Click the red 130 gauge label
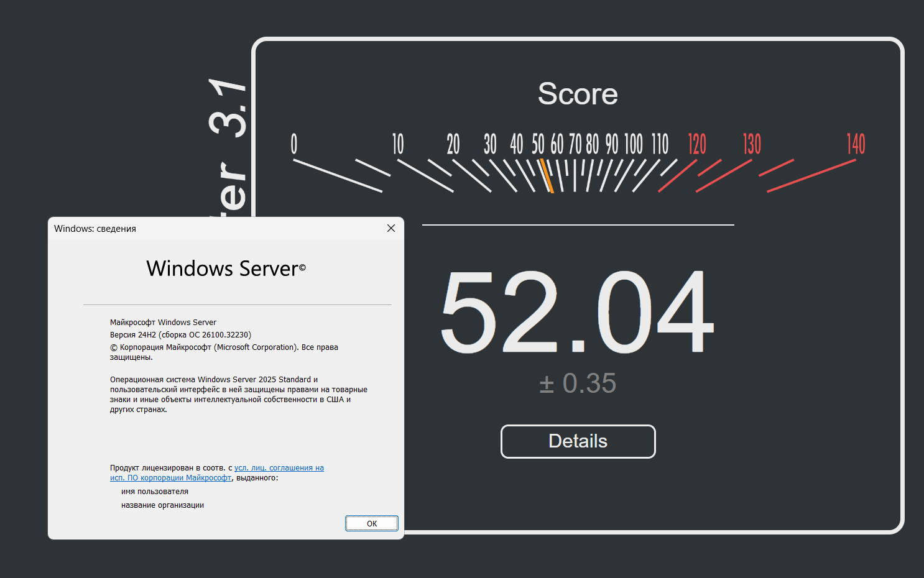 752,144
